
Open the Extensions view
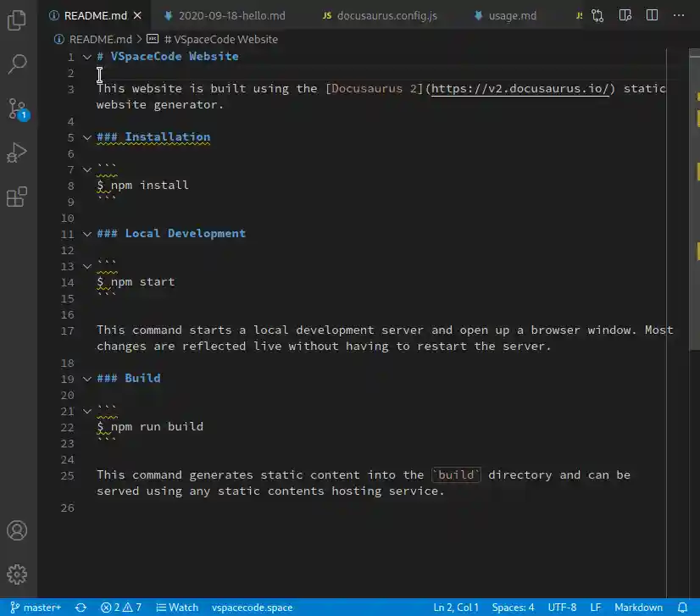pos(17,196)
